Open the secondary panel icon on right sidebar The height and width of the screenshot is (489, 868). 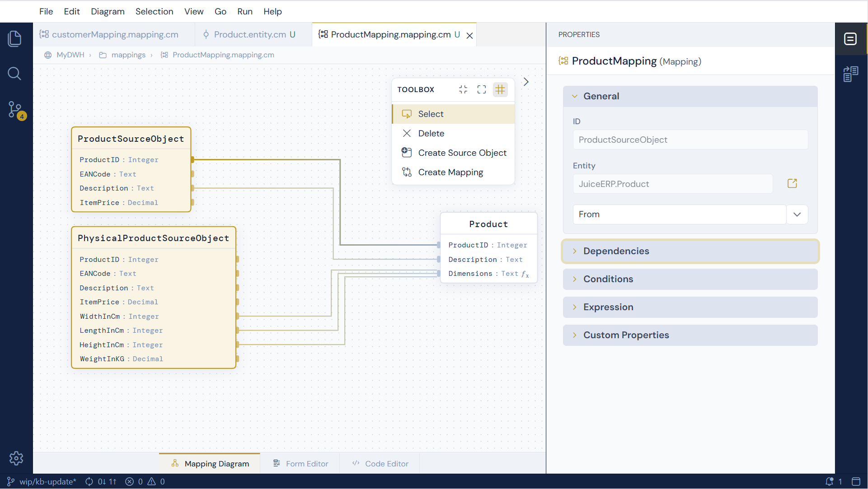pos(851,74)
